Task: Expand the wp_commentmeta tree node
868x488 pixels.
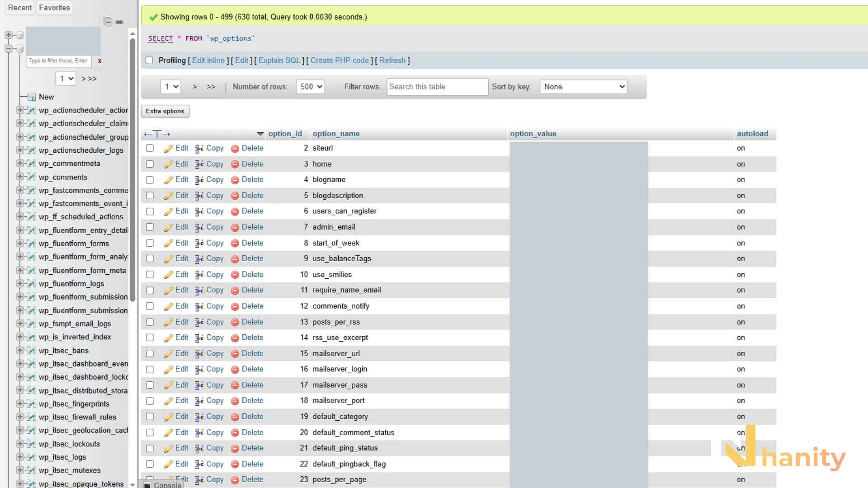Action: pos(20,164)
